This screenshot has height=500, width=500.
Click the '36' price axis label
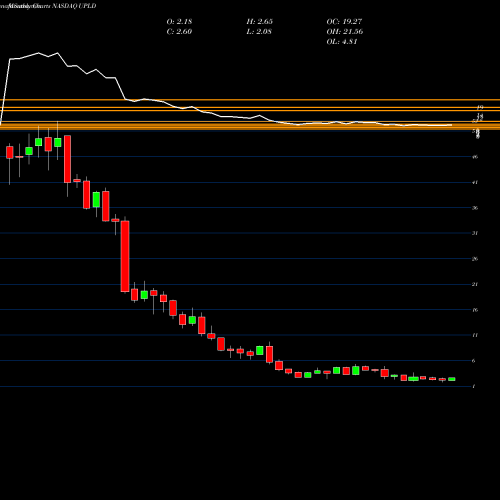point(475,208)
